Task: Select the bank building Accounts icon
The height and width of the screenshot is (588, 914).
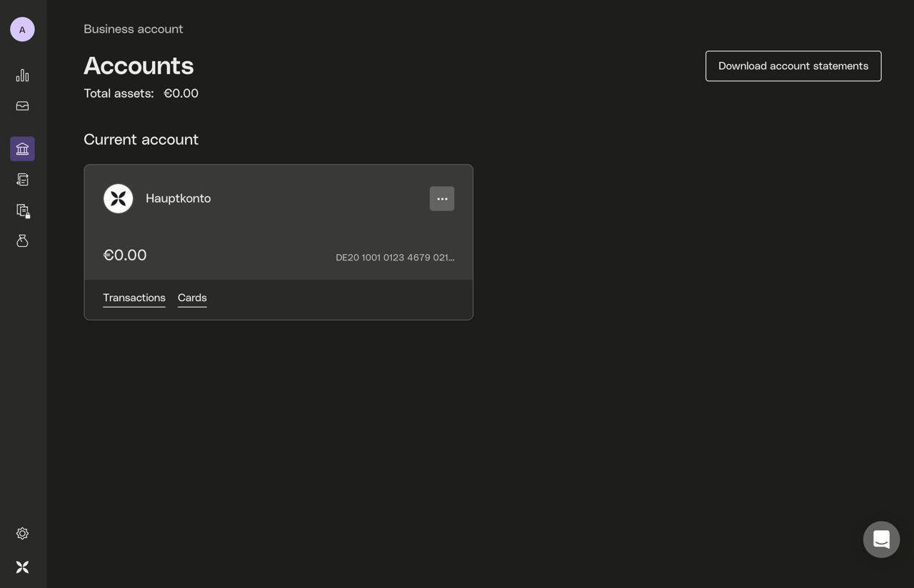Action: (22, 149)
